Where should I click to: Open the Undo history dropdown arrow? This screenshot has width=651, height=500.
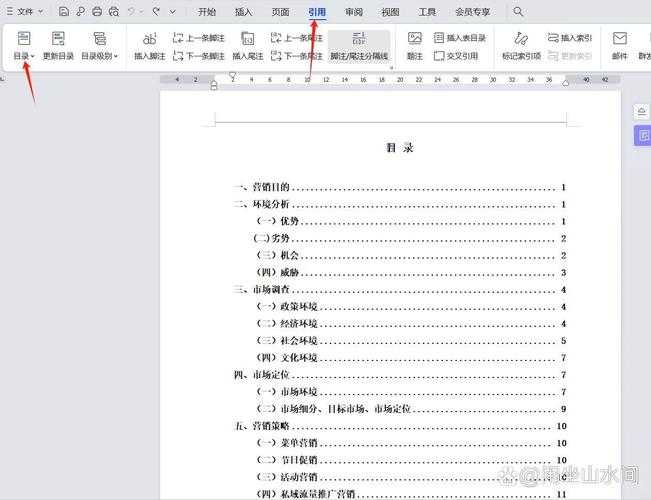pos(142,12)
